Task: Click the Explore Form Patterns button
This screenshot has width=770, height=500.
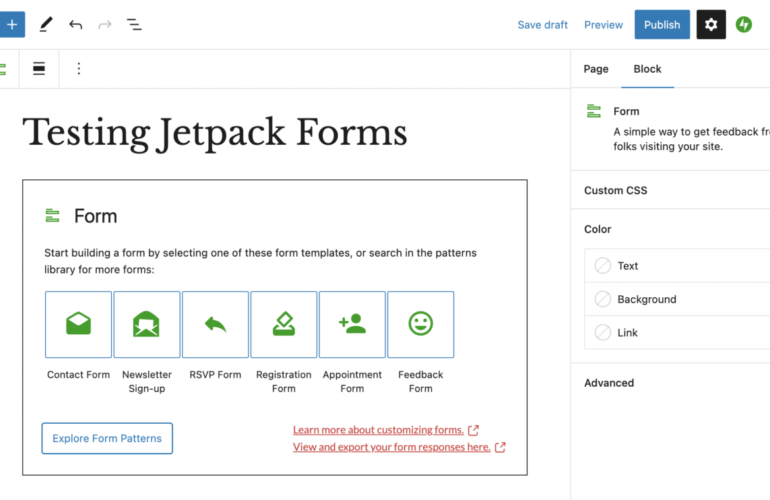Action: [x=107, y=438]
